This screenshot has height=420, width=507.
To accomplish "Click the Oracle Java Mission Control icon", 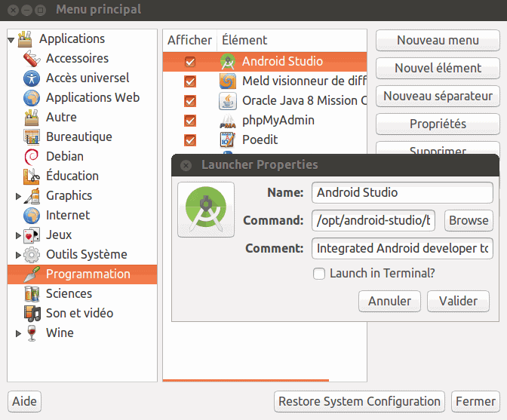I will point(228,101).
